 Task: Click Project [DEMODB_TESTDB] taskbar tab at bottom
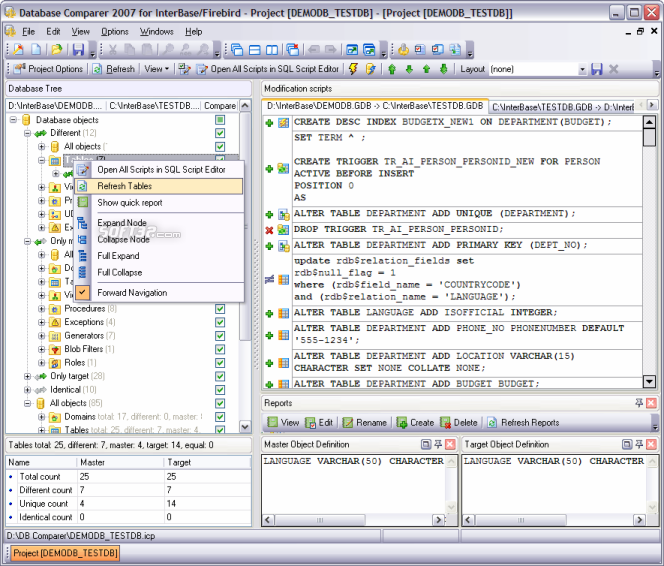[x=65, y=553]
